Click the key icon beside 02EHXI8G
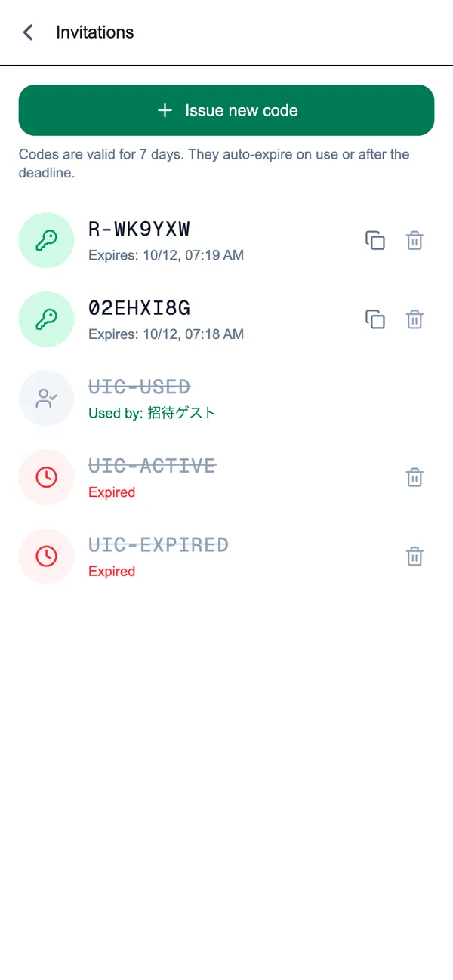The width and height of the screenshot is (453, 980). (x=46, y=319)
